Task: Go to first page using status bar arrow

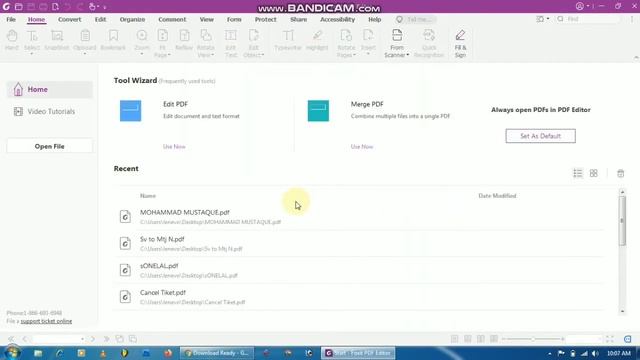Action: (x=11, y=339)
